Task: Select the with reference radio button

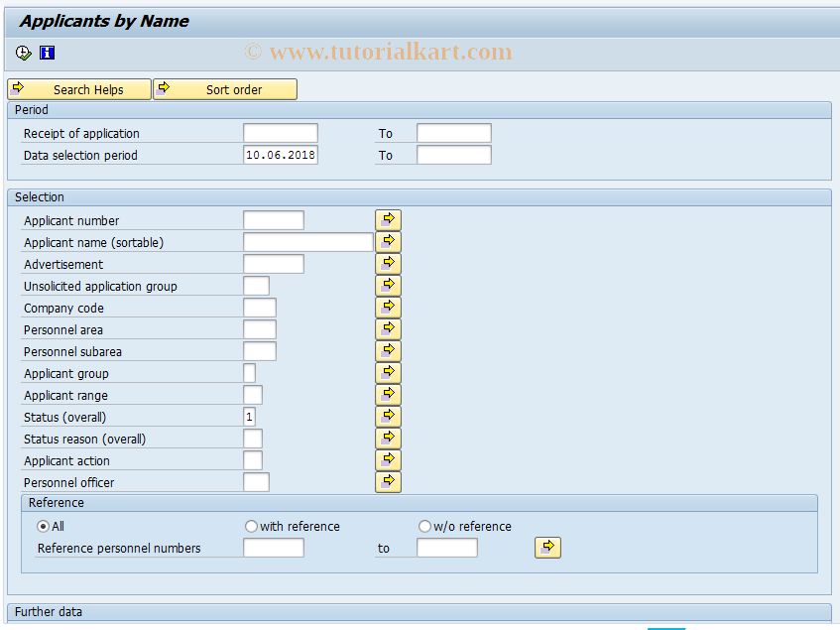Action: (251, 526)
